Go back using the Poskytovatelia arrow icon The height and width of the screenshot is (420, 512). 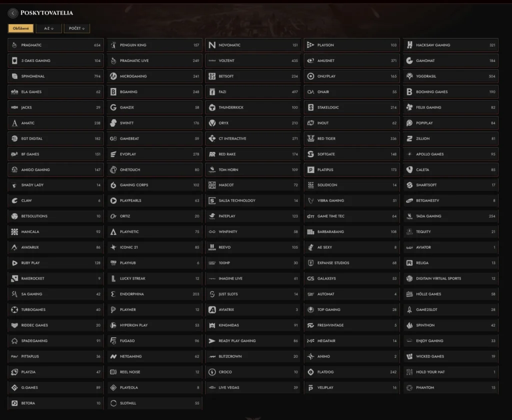point(12,12)
